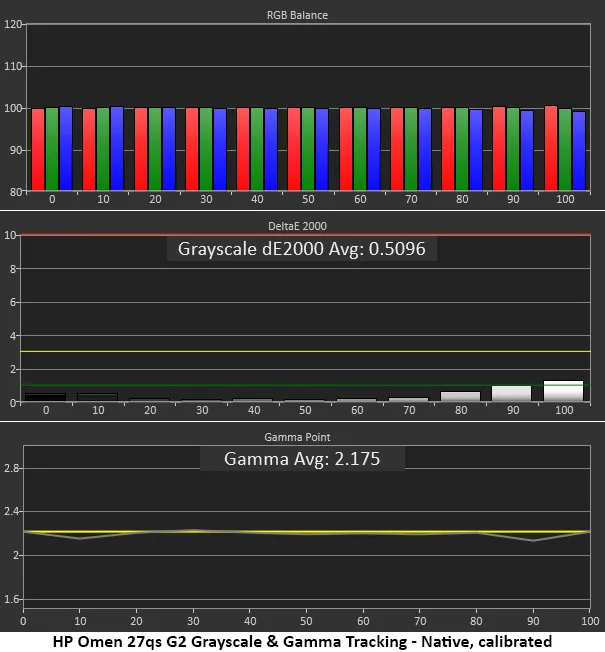Select the green bar at level 50 in RGB Balance
605x652 pixels.
(308, 149)
